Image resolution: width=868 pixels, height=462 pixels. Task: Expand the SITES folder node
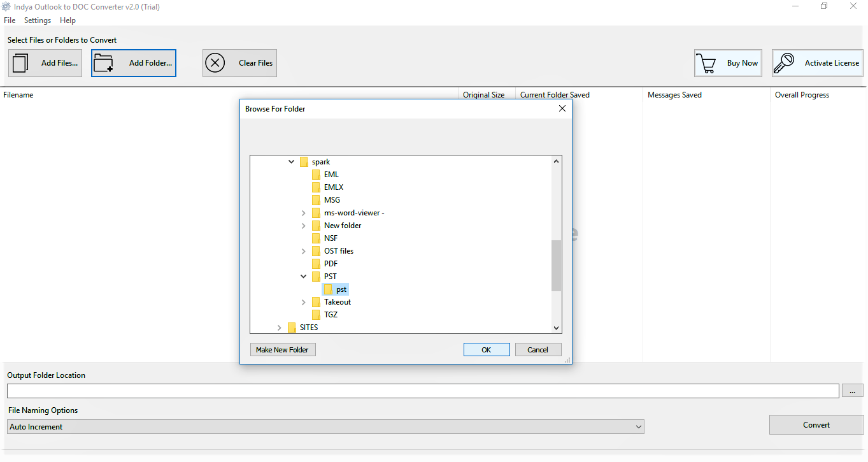click(280, 328)
